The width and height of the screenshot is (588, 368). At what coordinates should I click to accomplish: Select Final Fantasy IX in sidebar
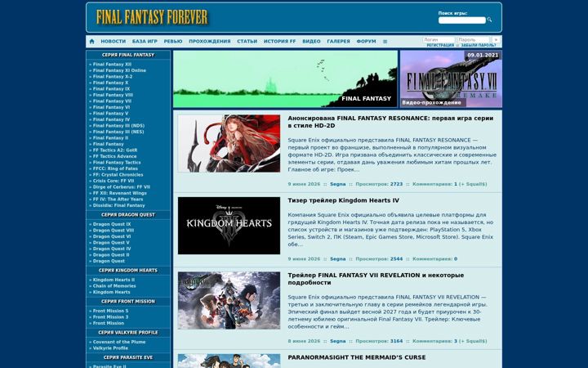[111, 89]
